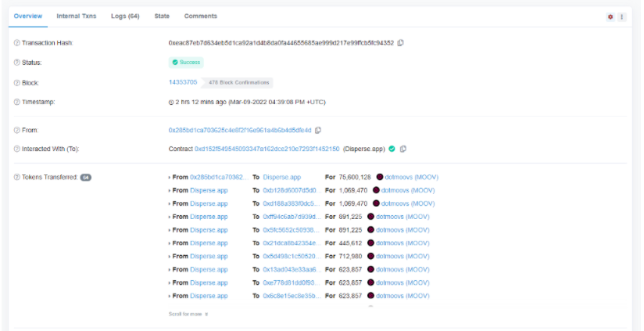Open the Logs (64) tab

pos(125,16)
